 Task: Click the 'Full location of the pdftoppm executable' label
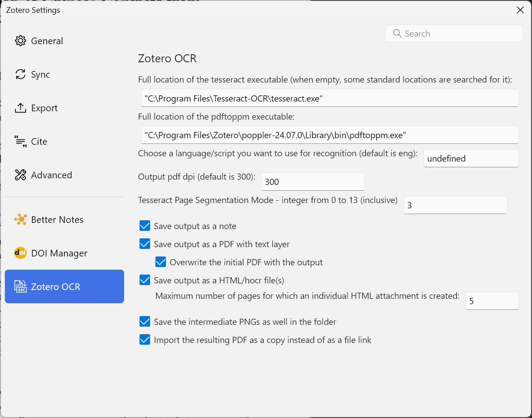[216, 117]
